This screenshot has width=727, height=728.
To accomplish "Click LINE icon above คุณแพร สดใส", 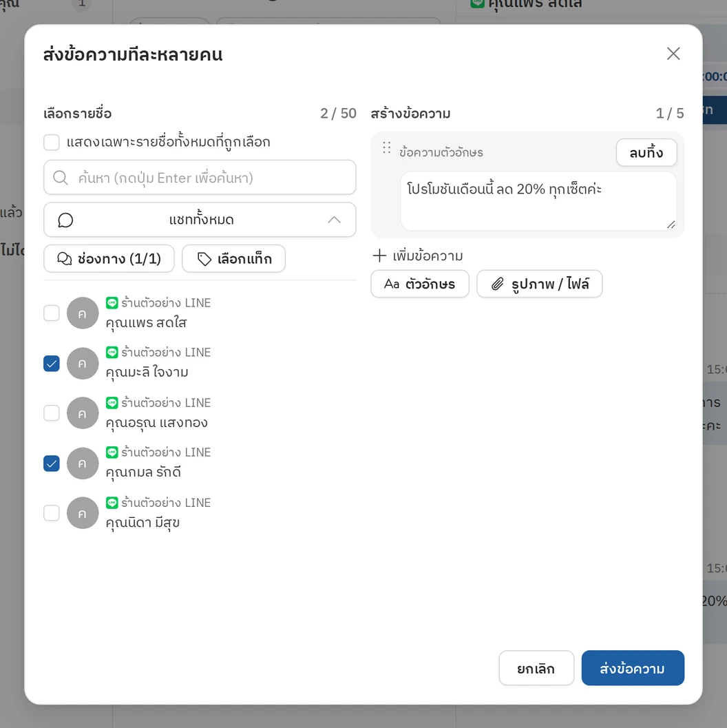I will [x=112, y=303].
